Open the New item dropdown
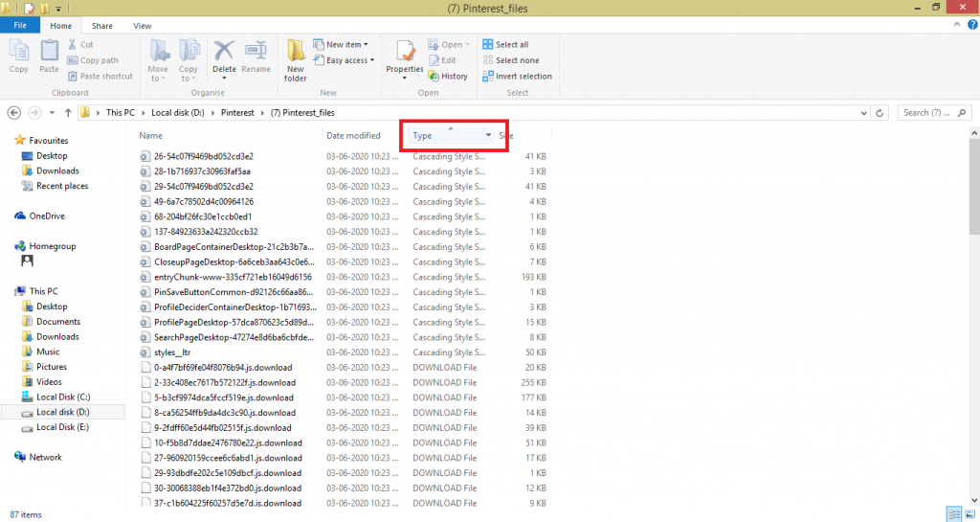The height and width of the screenshot is (522, 980). [x=341, y=44]
